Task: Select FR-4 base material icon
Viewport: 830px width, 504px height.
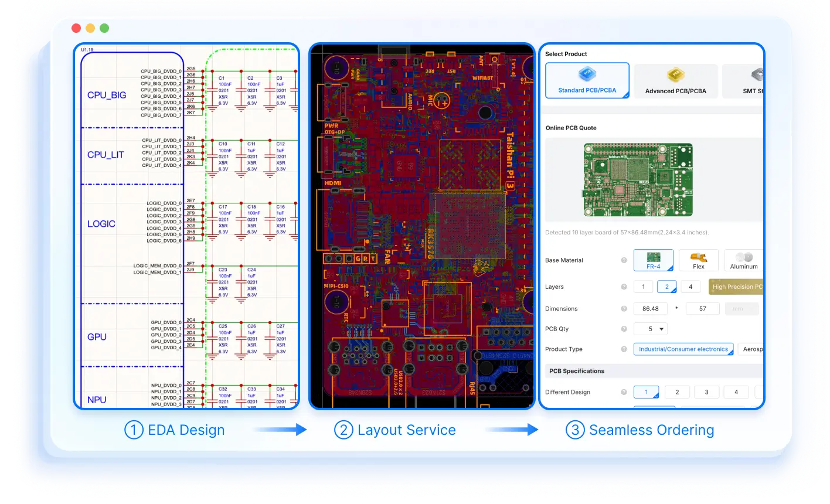Action: click(654, 257)
